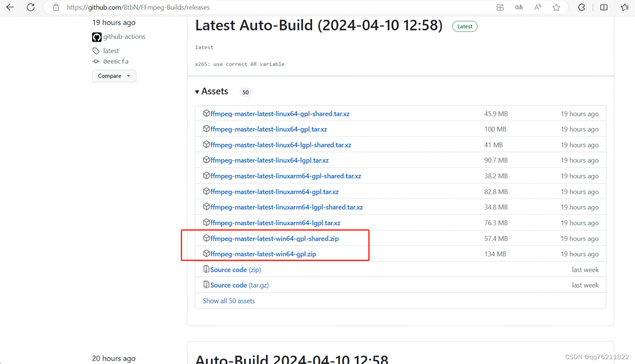Screen dimensions: 635x364
Task: Open the browser extensions puzzle icon
Action: pos(582,7)
